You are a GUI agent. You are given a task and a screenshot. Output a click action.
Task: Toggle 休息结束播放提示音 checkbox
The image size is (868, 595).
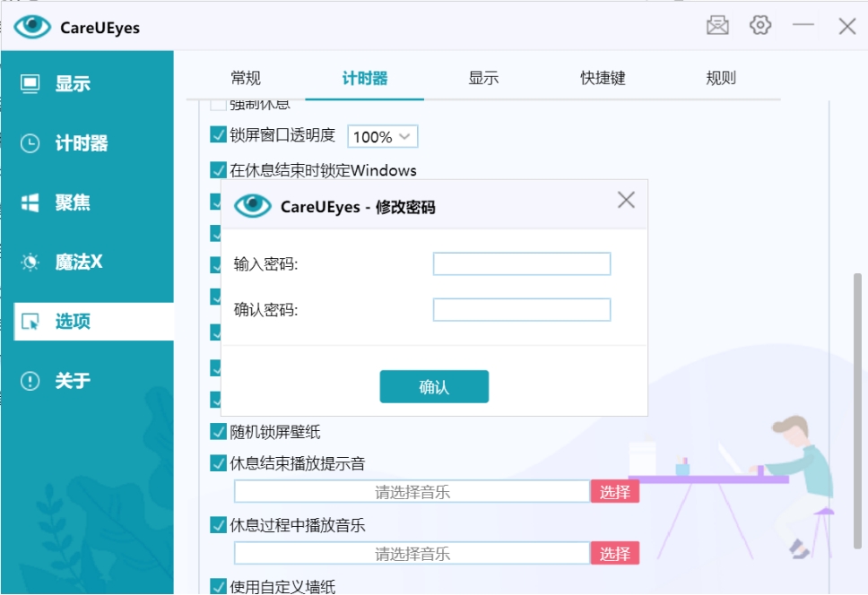click(218, 463)
